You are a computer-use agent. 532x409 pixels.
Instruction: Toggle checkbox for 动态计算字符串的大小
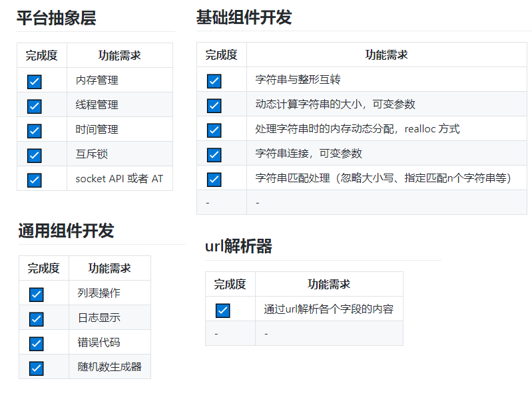point(214,106)
